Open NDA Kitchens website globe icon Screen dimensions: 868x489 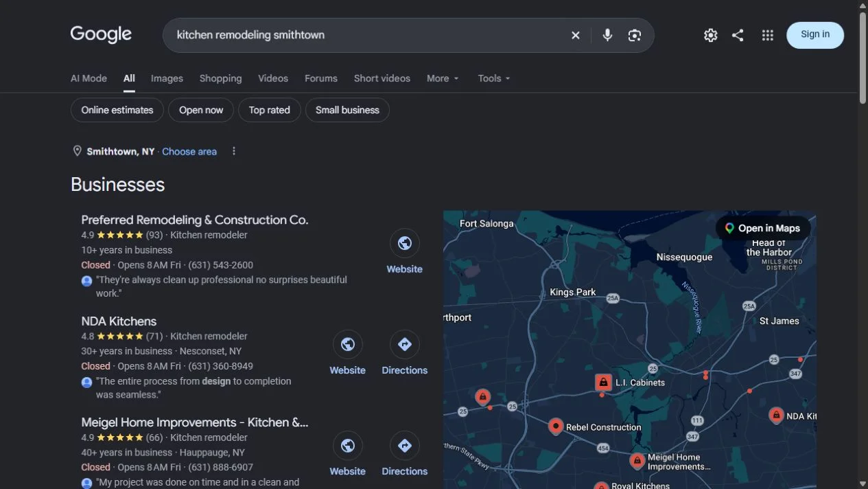[x=348, y=344]
